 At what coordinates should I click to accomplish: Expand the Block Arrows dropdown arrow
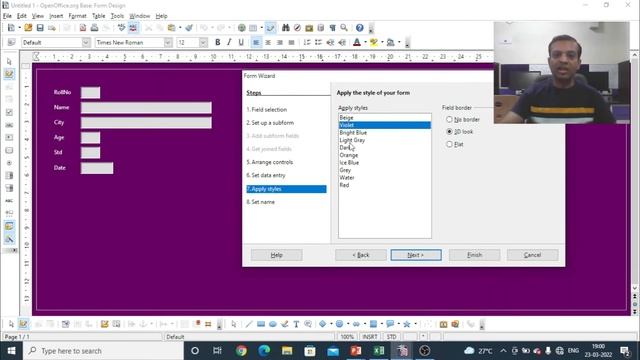(x=365, y=324)
